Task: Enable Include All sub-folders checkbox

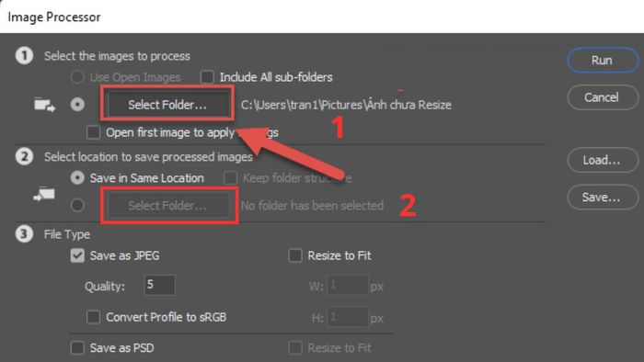Action: click(x=207, y=77)
